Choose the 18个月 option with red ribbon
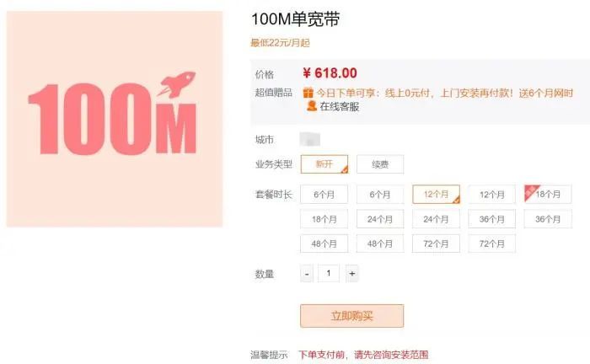This screenshot has height=364, width=590. (x=548, y=195)
